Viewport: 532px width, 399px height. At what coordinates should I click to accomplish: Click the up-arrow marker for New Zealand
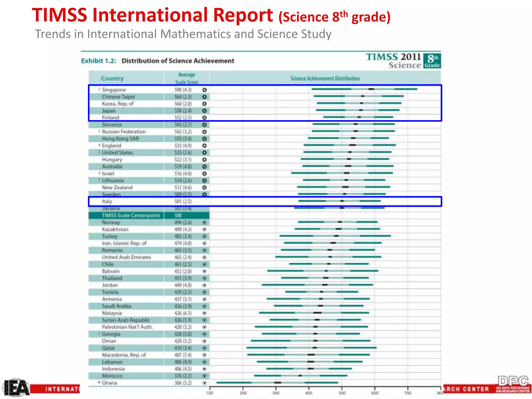point(204,188)
